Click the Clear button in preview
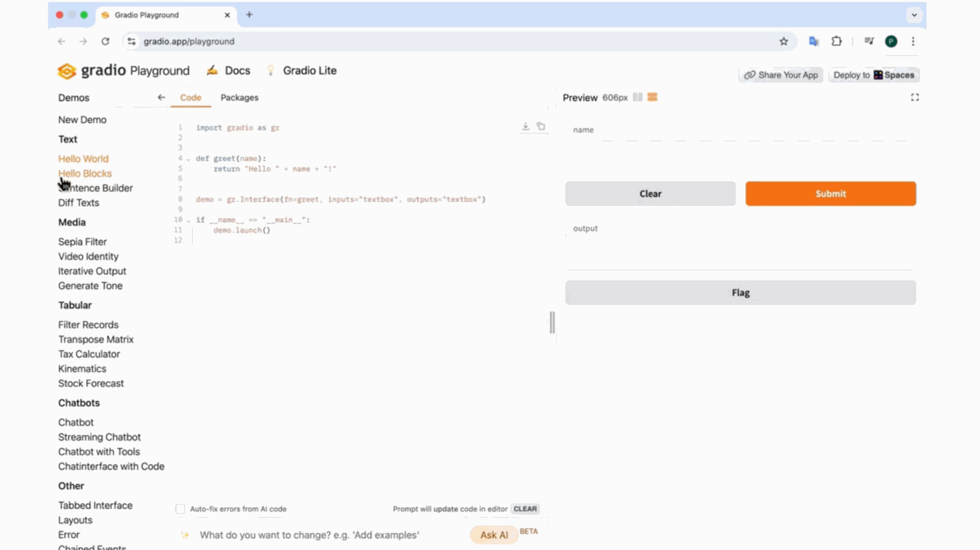The image size is (980, 550). [x=651, y=194]
